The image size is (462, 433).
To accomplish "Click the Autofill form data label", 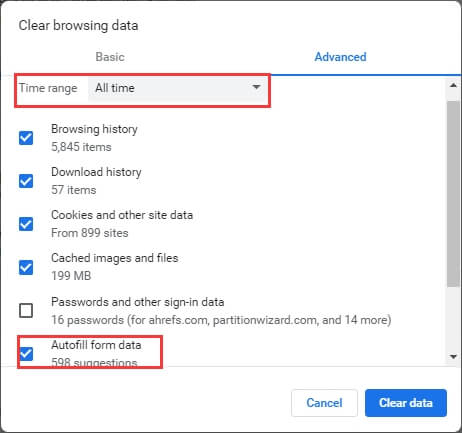I will pyautogui.click(x=96, y=345).
